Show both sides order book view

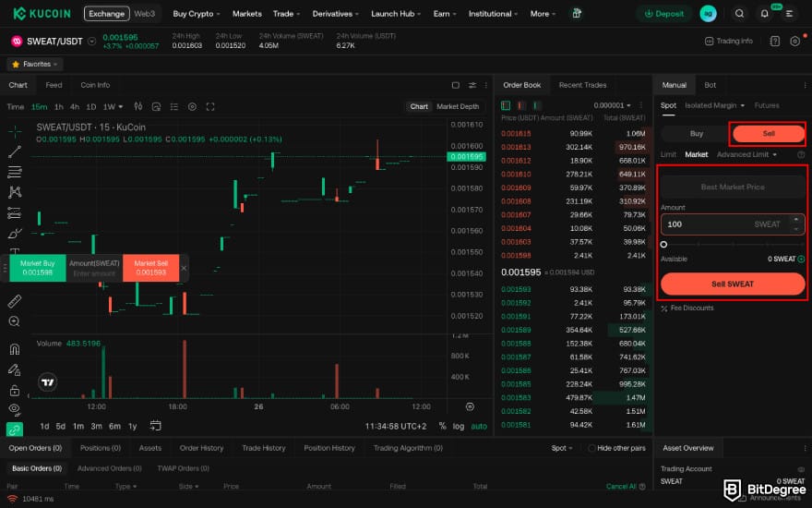(506, 105)
